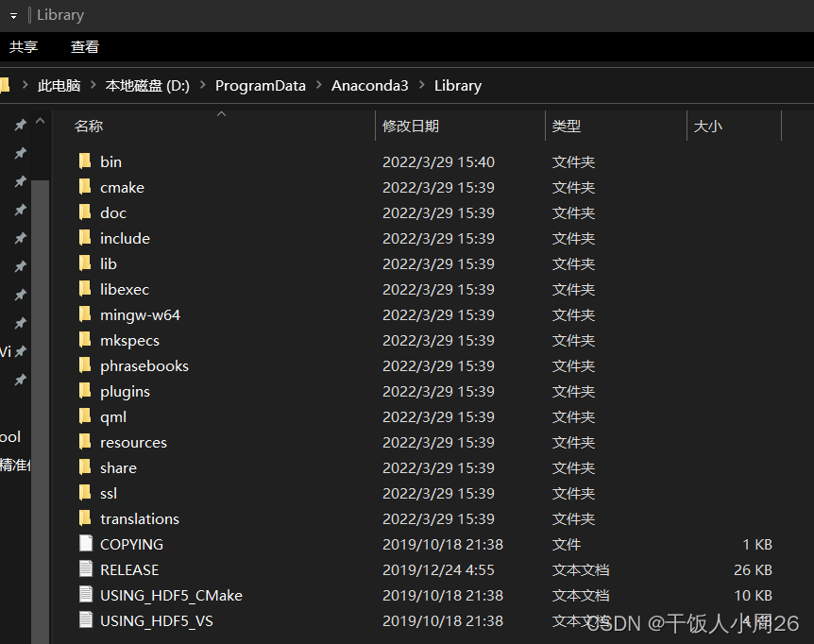This screenshot has width=814, height=644.
Task: Select the phrasebooks folder name
Action: 144,365
